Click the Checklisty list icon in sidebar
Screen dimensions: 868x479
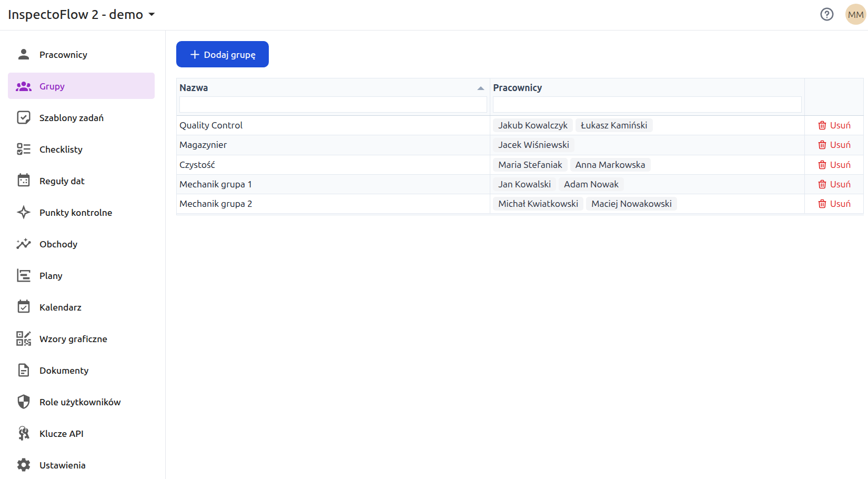[24, 149]
